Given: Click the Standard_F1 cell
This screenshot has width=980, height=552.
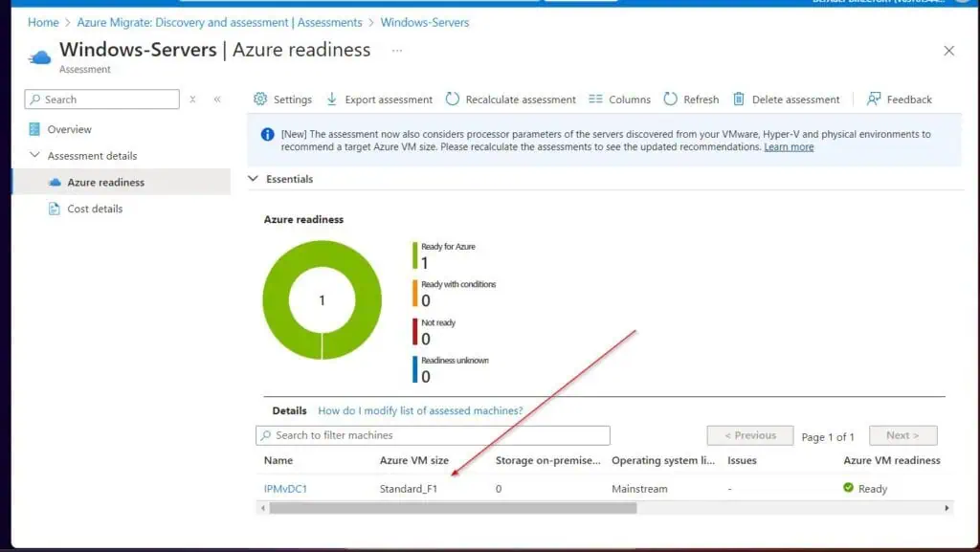Looking at the screenshot, I should (x=408, y=488).
